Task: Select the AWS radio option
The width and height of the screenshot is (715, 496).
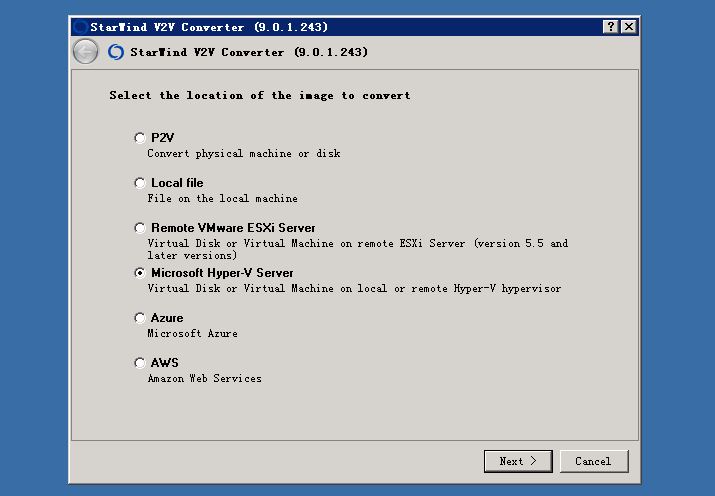Action: tap(140, 363)
